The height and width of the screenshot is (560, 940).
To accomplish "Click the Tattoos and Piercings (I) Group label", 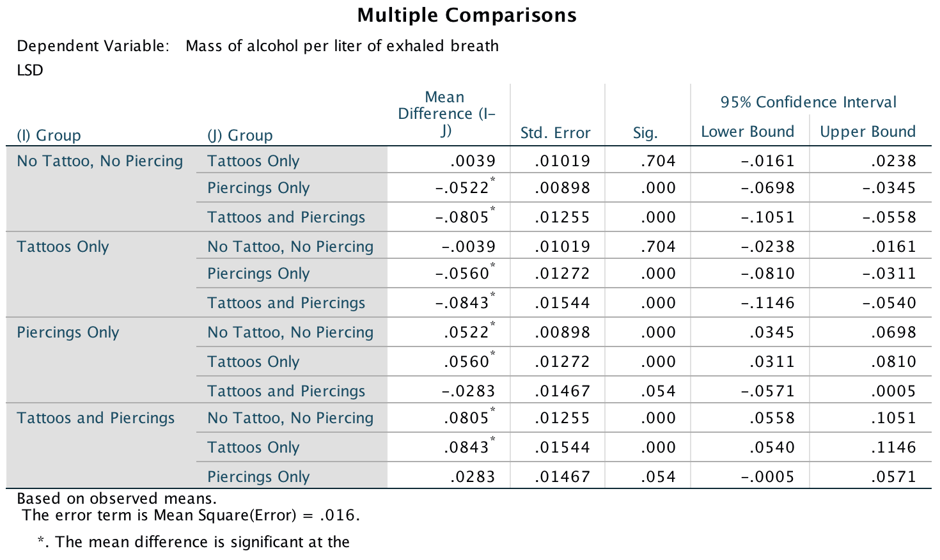I will [95, 418].
